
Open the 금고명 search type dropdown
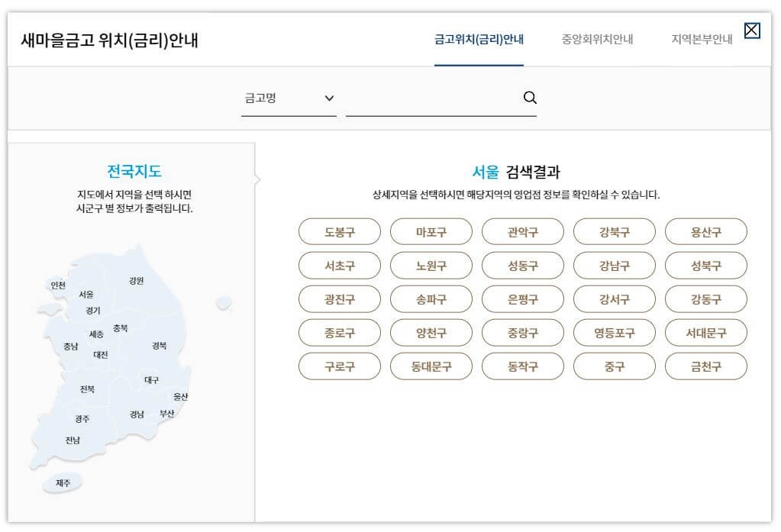click(289, 98)
